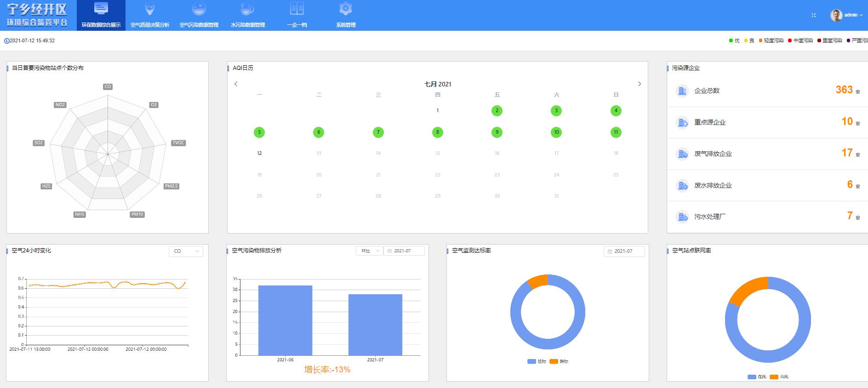The image size is (868, 388).
Task: Click the 企业总数 building icon
Action: click(x=682, y=91)
